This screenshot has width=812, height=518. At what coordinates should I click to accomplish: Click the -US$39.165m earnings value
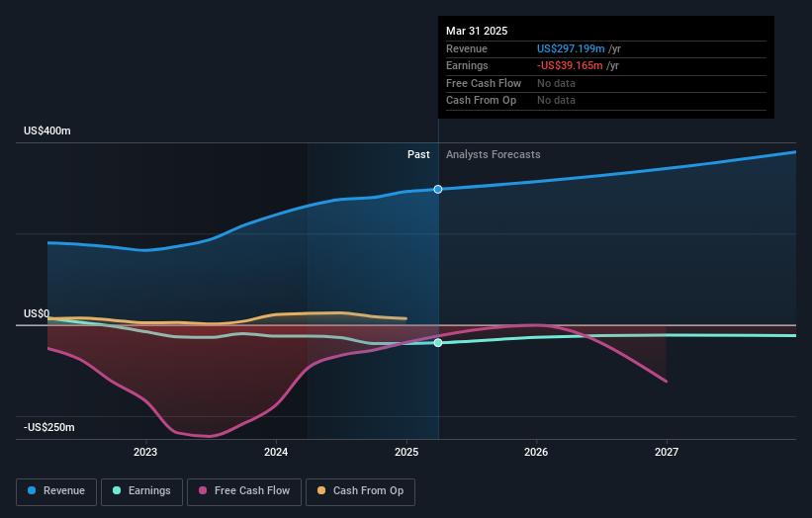tap(570, 65)
